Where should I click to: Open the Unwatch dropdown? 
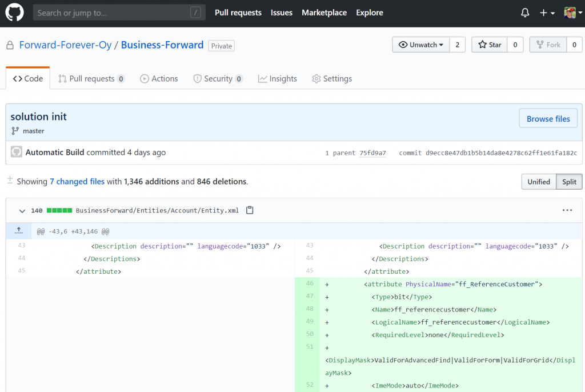pos(421,45)
